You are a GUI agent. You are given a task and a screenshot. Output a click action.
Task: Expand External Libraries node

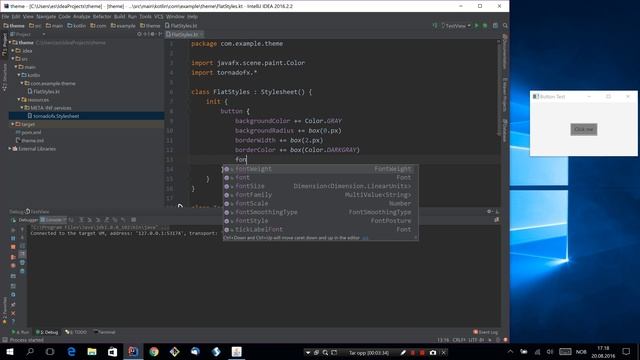(10, 149)
